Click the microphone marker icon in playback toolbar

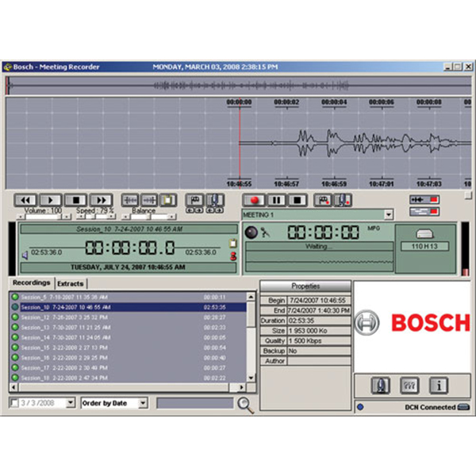215,200
